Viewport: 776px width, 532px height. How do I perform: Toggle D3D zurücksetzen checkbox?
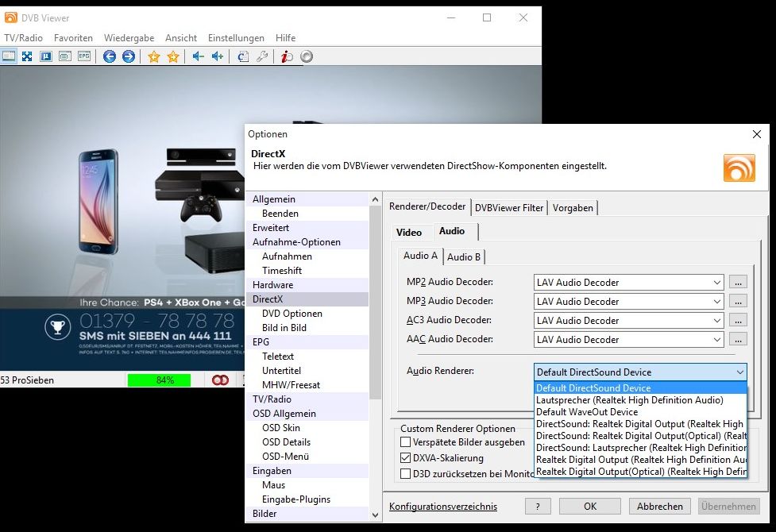(406, 474)
